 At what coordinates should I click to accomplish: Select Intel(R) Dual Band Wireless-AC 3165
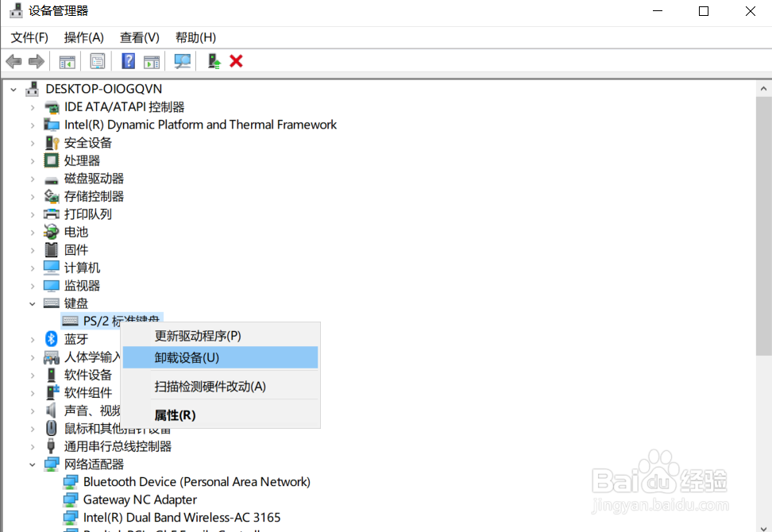pyautogui.click(x=182, y=517)
